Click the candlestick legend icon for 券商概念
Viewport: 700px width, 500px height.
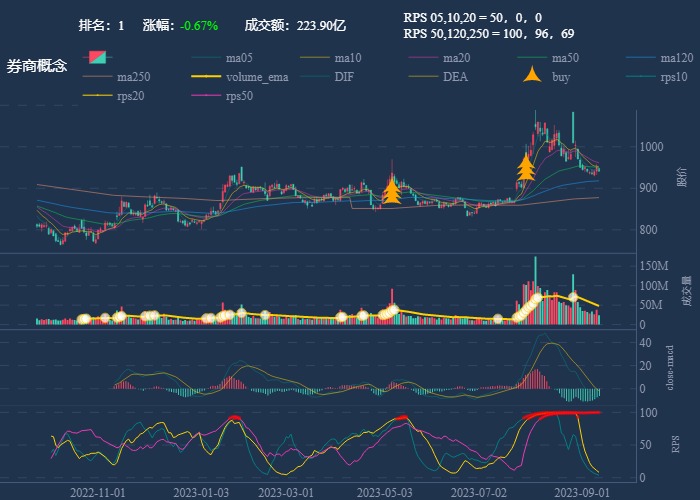(99, 58)
